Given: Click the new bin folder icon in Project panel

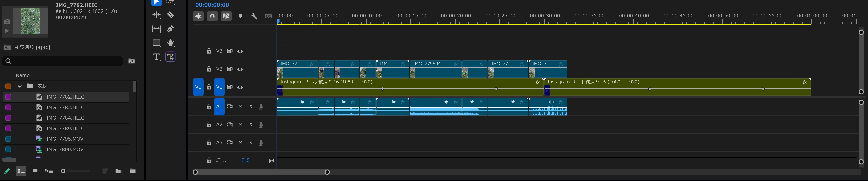Looking at the screenshot, I should [133, 171].
